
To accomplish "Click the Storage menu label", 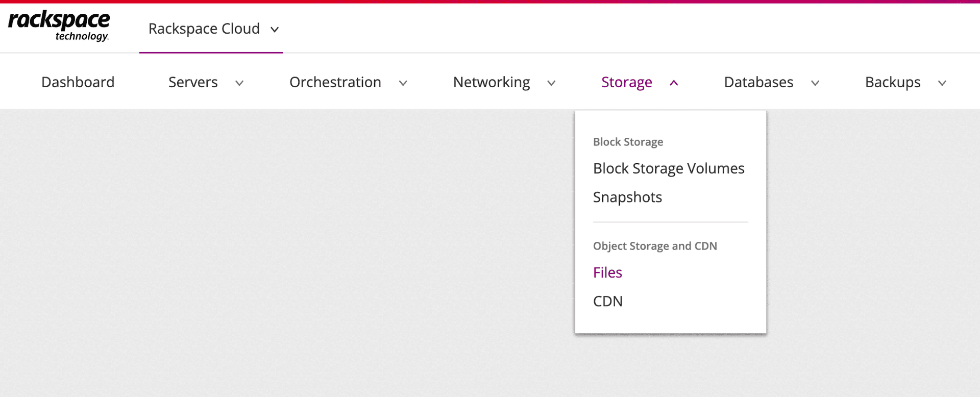I will (627, 82).
